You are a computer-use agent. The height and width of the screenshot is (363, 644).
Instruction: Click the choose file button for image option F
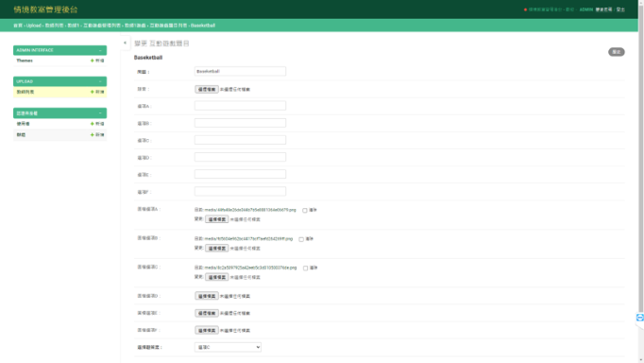207,331
